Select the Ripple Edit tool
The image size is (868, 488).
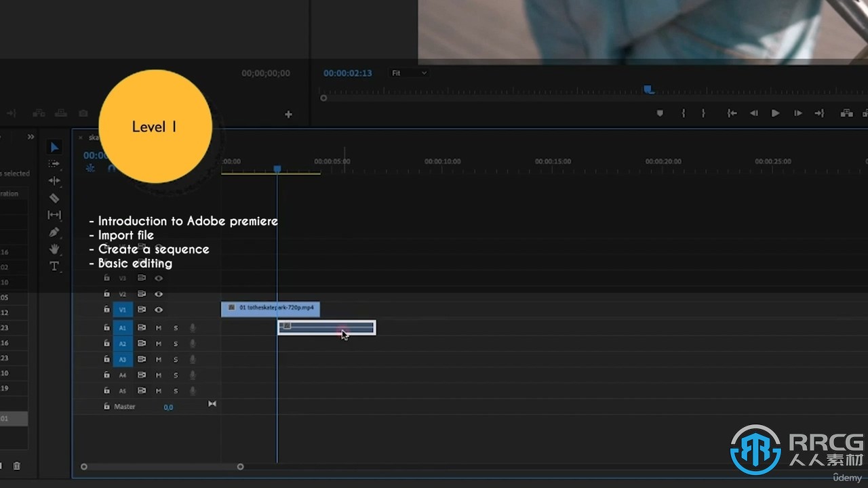pos(54,181)
